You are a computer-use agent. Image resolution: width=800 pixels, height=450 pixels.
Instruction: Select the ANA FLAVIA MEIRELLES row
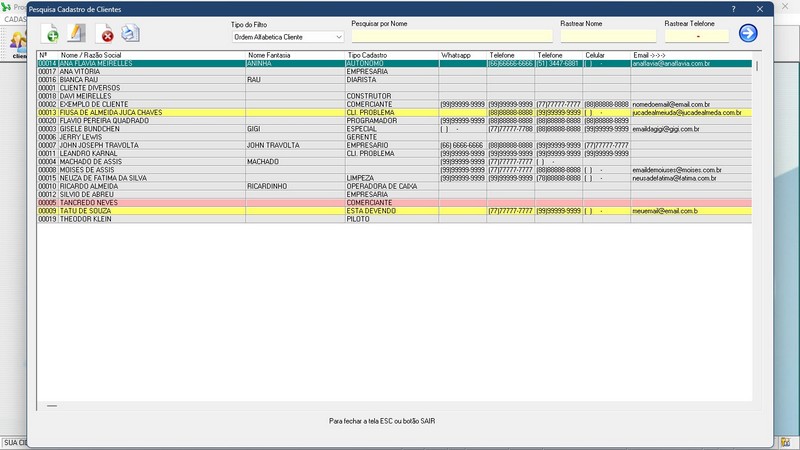394,64
